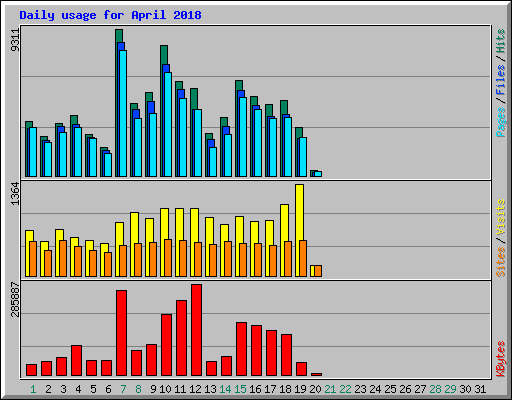The height and width of the screenshot is (400, 512).
Task: Click the cyan pages bar for day 10
Action: (168, 124)
